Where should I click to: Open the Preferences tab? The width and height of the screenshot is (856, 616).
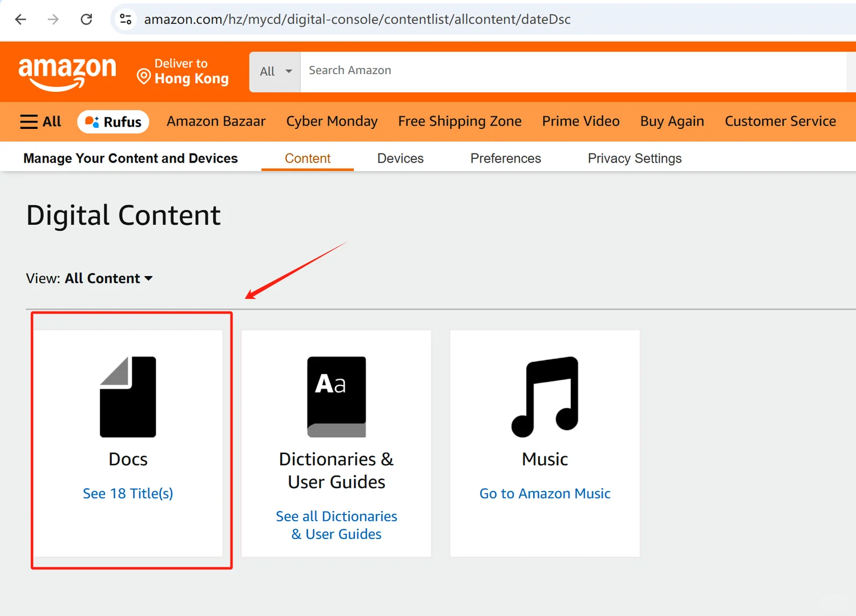point(506,158)
